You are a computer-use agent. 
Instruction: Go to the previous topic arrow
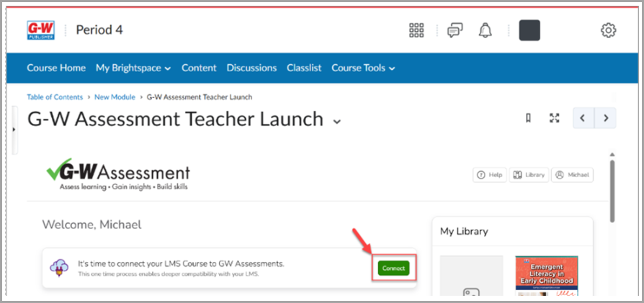[583, 118]
